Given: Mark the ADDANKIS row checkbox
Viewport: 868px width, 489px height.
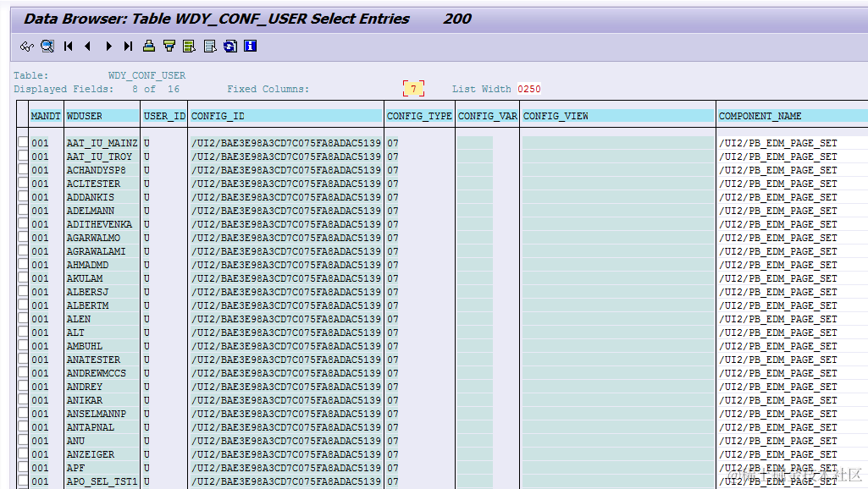Looking at the screenshot, I should 23,196.
